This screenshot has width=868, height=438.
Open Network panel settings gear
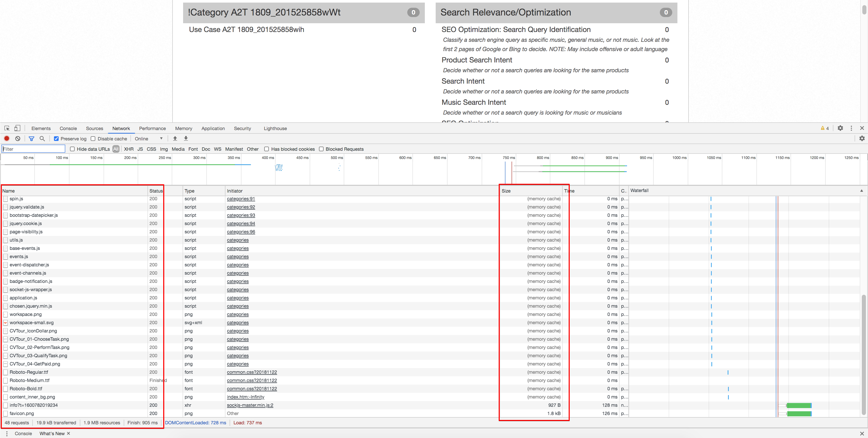click(x=862, y=138)
